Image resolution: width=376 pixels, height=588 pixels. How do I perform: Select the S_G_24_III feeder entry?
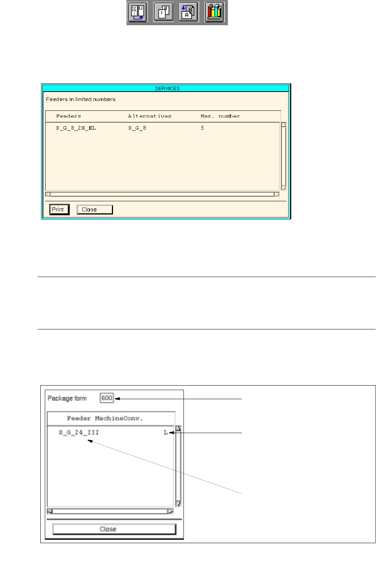click(79, 432)
